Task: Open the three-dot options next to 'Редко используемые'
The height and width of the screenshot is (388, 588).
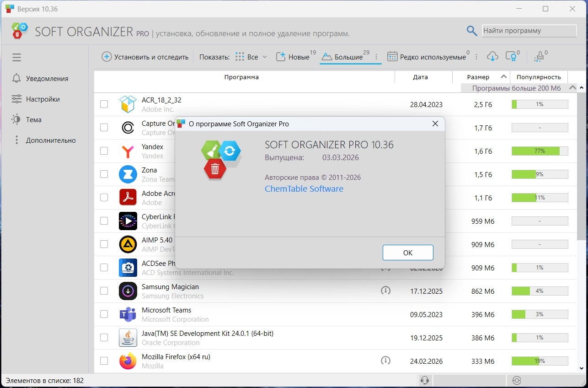Action: [476, 57]
